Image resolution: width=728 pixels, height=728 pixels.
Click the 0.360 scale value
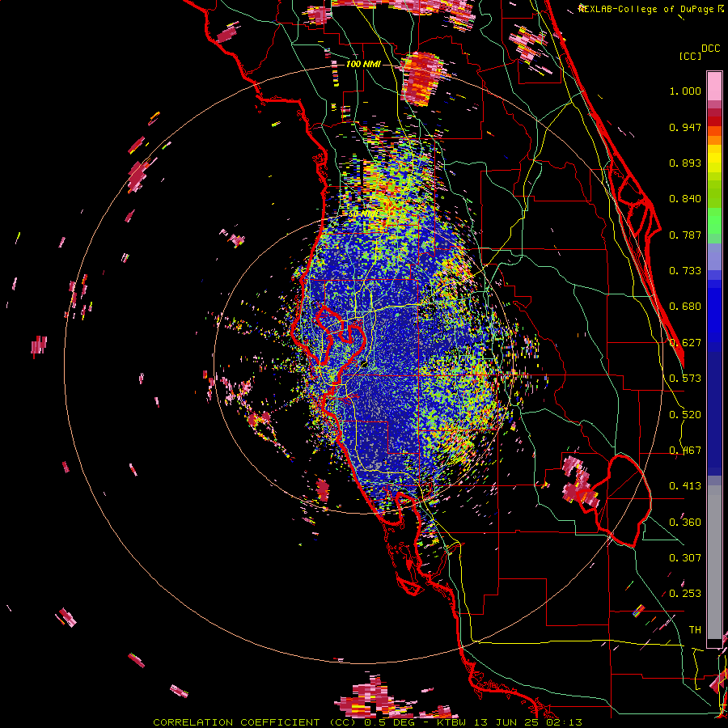(685, 523)
